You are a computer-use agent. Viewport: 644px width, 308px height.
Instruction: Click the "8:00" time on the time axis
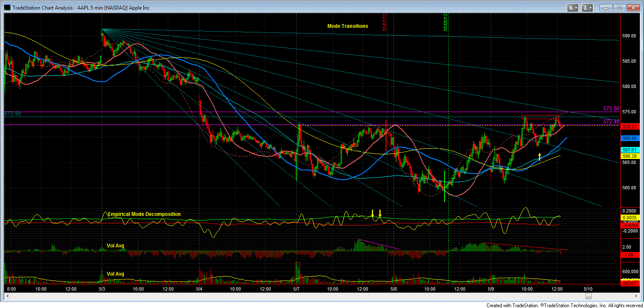[12, 289]
